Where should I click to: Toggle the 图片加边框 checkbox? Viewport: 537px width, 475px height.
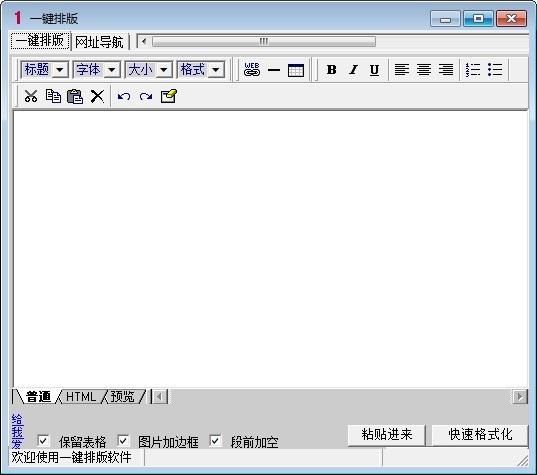click(123, 441)
